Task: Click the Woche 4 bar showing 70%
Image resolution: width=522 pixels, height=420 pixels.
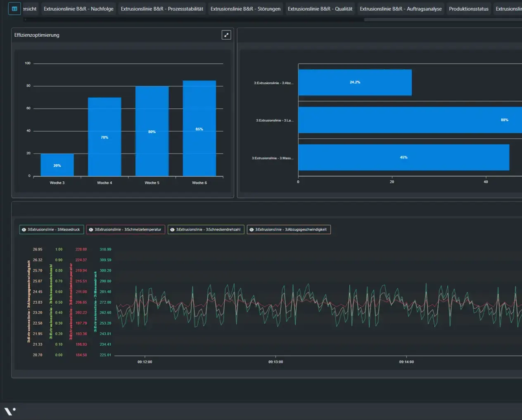Action: 104,137
